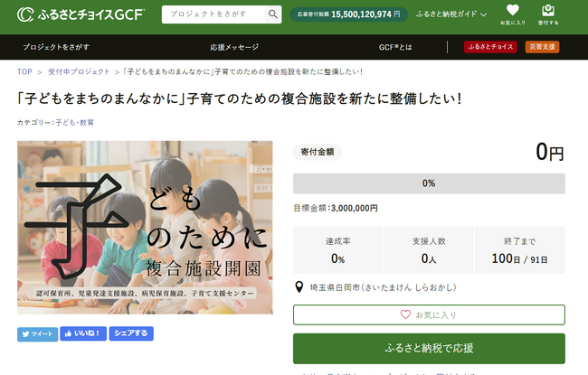Expand the ふるさと納税ガイド dropdown
Screen dimensions: 588x375
pos(451,15)
